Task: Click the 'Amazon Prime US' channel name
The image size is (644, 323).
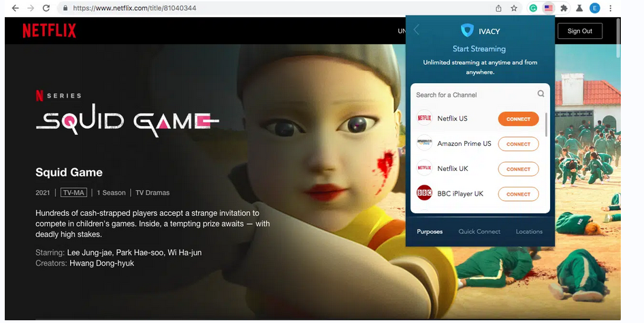Action: (x=464, y=143)
